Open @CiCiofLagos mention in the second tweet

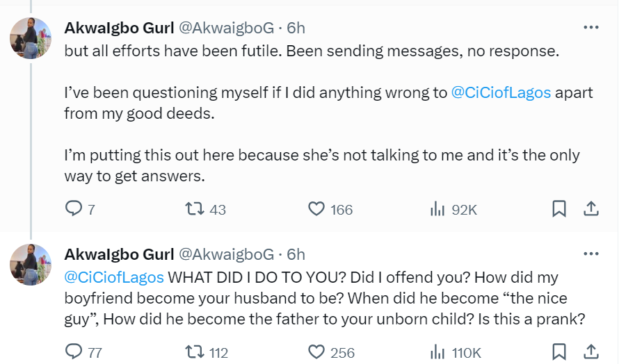114,277
